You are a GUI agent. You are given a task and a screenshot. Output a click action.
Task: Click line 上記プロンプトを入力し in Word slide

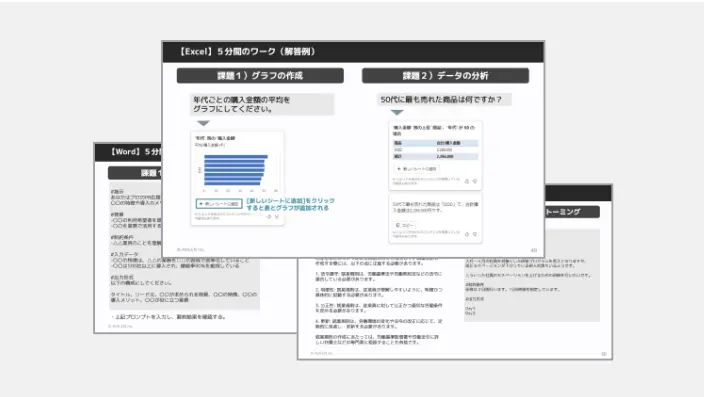(168, 317)
